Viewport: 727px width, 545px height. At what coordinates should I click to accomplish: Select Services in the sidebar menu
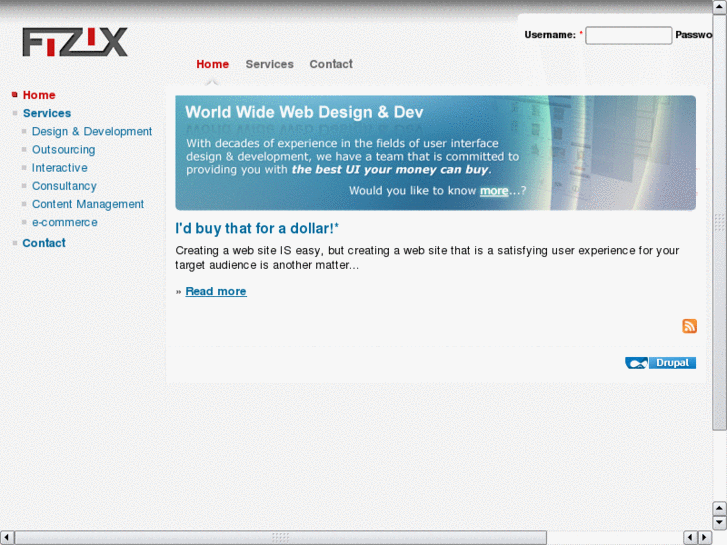click(47, 113)
